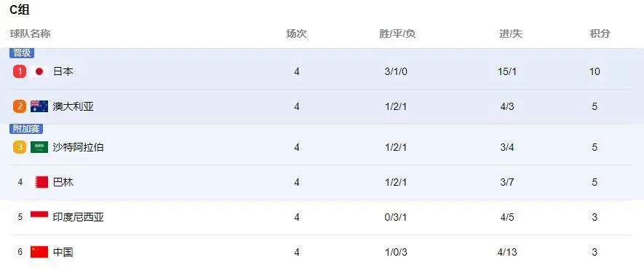Viewport: 644px width, 268px height.
Task: Click the China flag icon
Action: tap(39, 252)
